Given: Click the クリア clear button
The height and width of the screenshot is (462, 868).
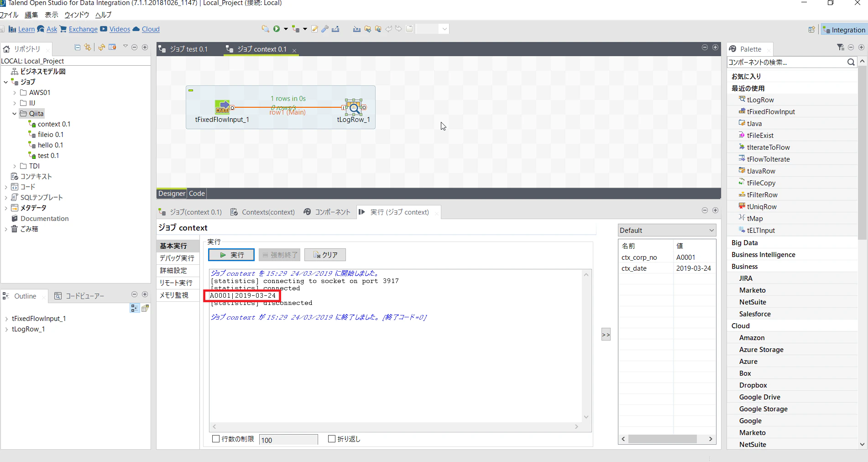Looking at the screenshot, I should 325,255.
